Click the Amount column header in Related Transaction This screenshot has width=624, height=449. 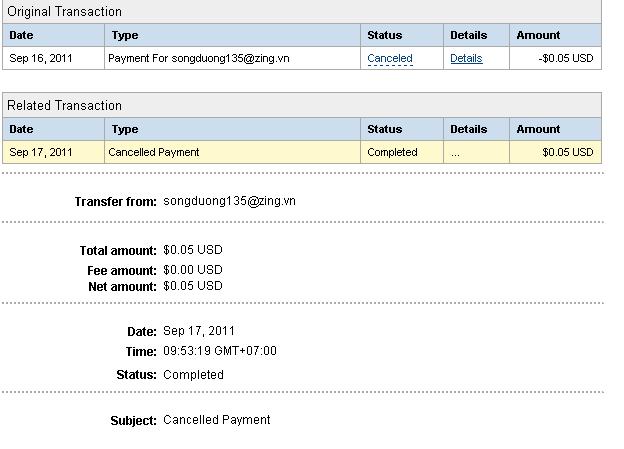538,129
